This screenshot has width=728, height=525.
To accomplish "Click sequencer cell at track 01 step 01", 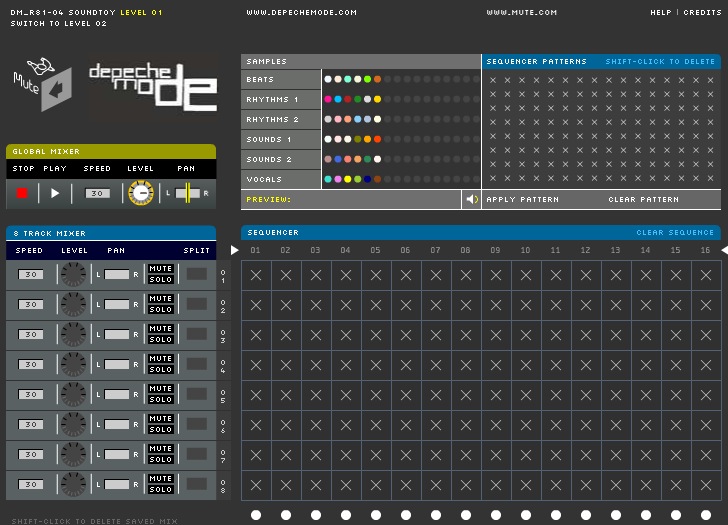I will (x=256, y=275).
